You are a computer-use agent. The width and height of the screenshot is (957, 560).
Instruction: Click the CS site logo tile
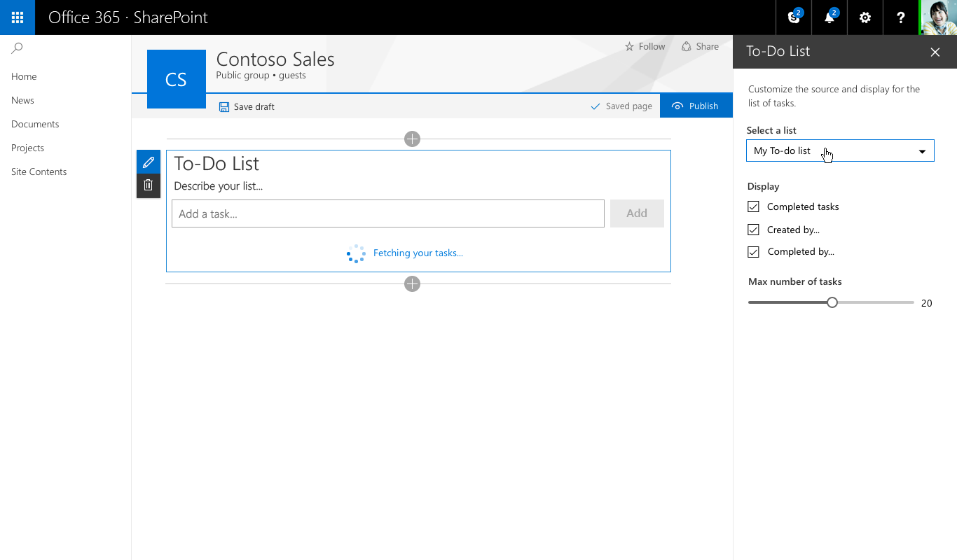[x=177, y=79]
